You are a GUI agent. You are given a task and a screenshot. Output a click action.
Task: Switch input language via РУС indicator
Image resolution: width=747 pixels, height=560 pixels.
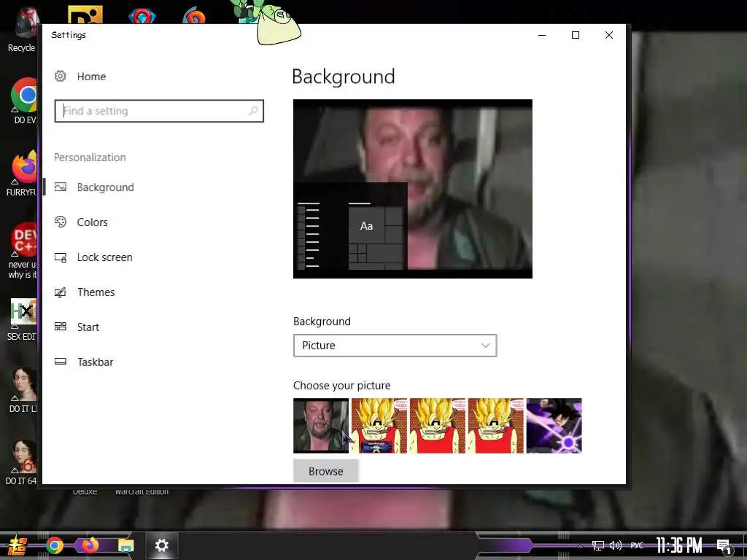click(x=637, y=545)
